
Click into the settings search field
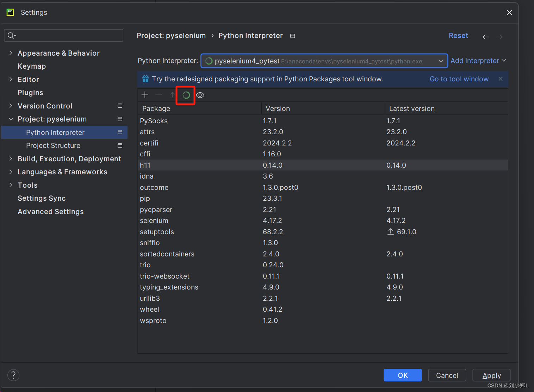coord(63,35)
